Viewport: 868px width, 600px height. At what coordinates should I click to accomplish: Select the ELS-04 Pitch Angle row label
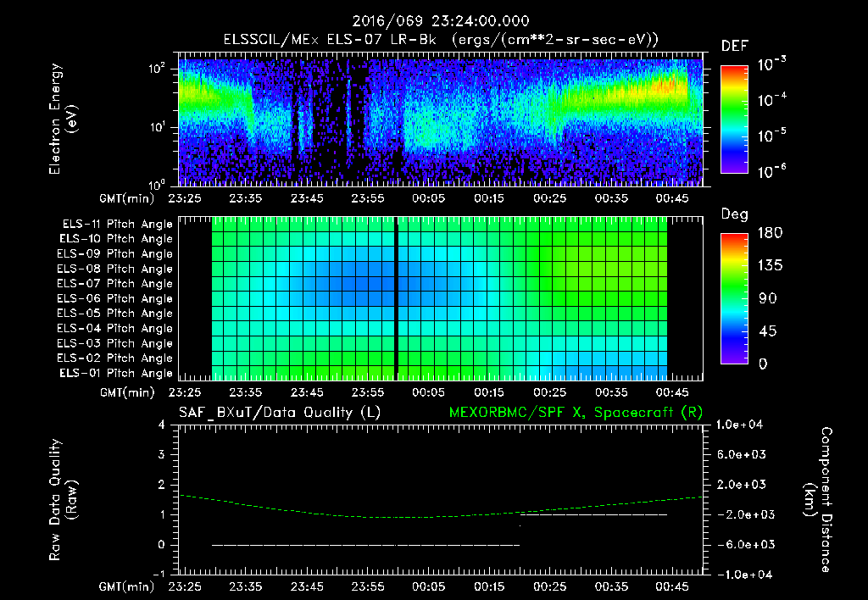pos(115,328)
